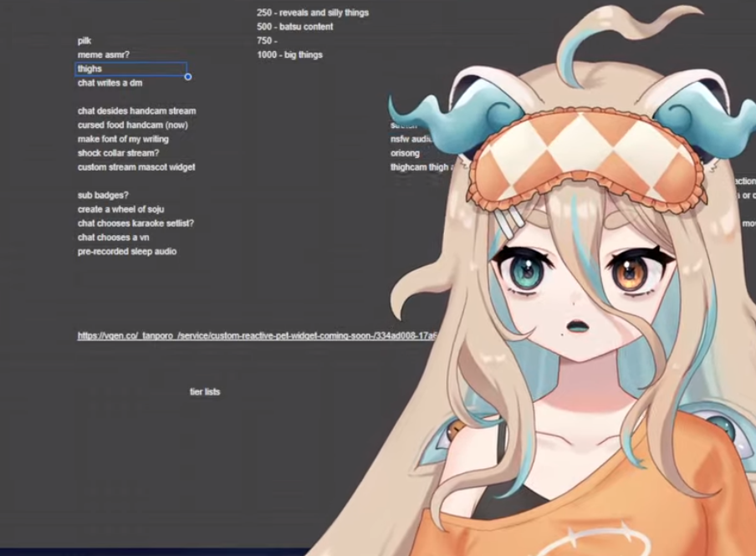The width and height of the screenshot is (756, 556).
Task: Click the '1000 - big things' cell
Action: click(x=289, y=55)
